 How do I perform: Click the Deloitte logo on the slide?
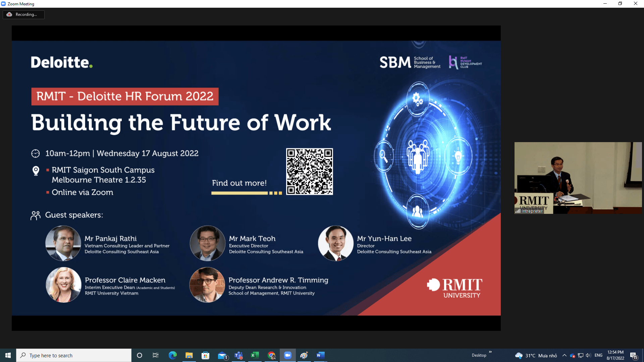click(x=62, y=62)
